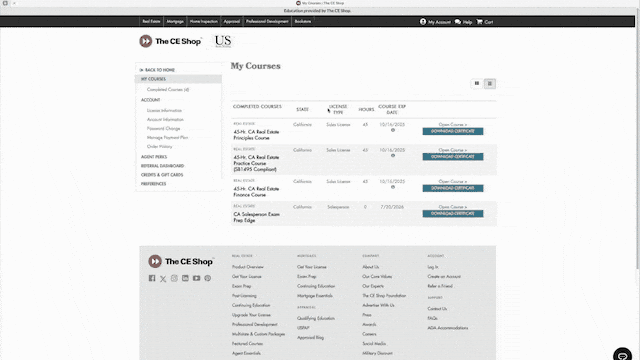Open the Professional Development menu
The width and height of the screenshot is (640, 360).
coord(267,21)
